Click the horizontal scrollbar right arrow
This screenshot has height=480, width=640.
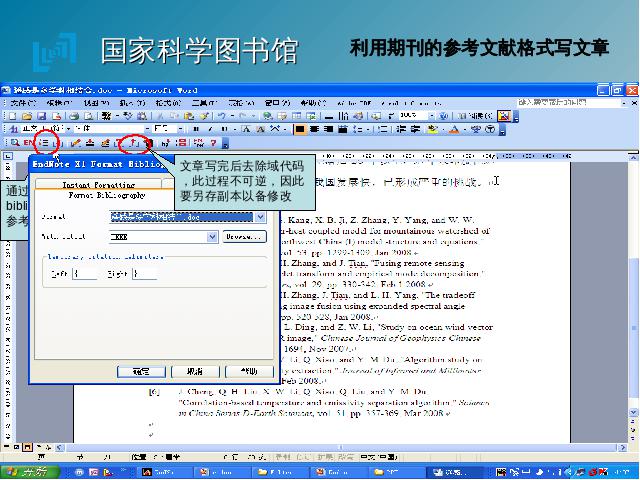click(622, 448)
